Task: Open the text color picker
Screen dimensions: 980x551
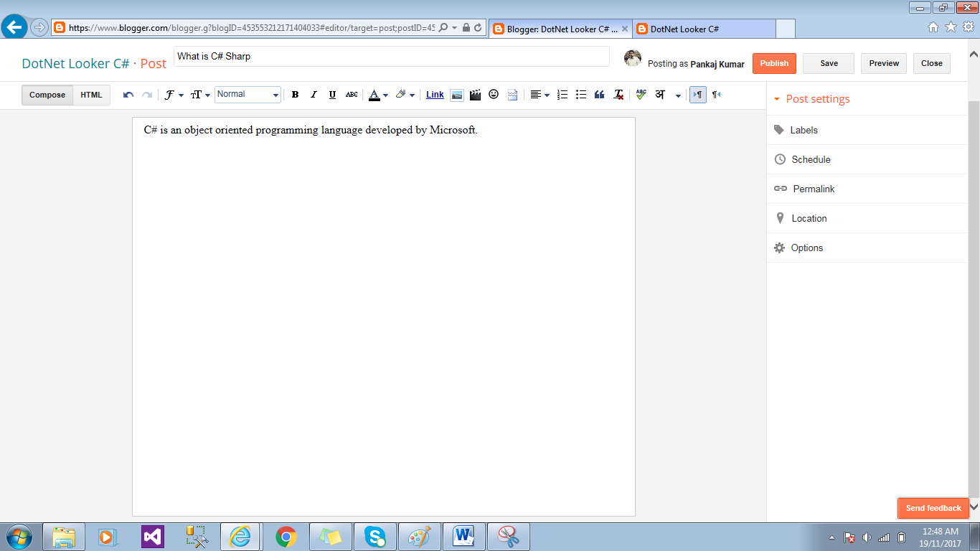Action: pyautogui.click(x=378, y=95)
